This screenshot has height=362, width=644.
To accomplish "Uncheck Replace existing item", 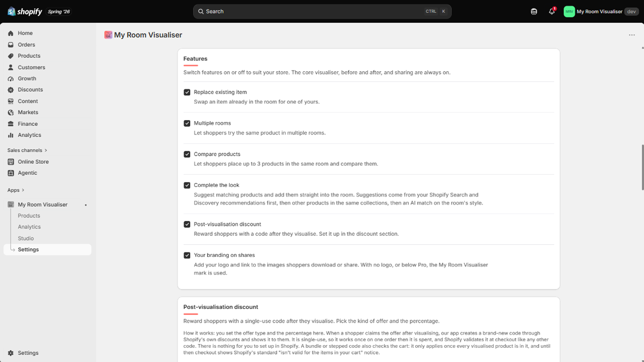I will 187,92.
